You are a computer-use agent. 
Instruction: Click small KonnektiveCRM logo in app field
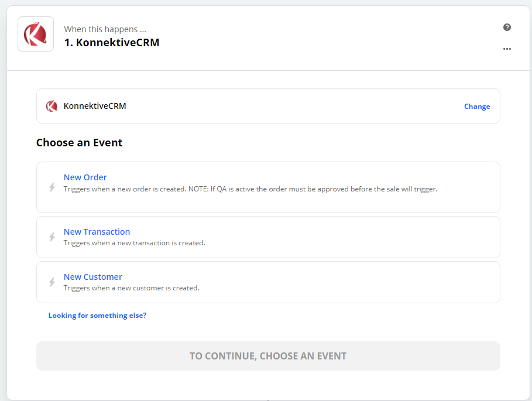(52, 107)
